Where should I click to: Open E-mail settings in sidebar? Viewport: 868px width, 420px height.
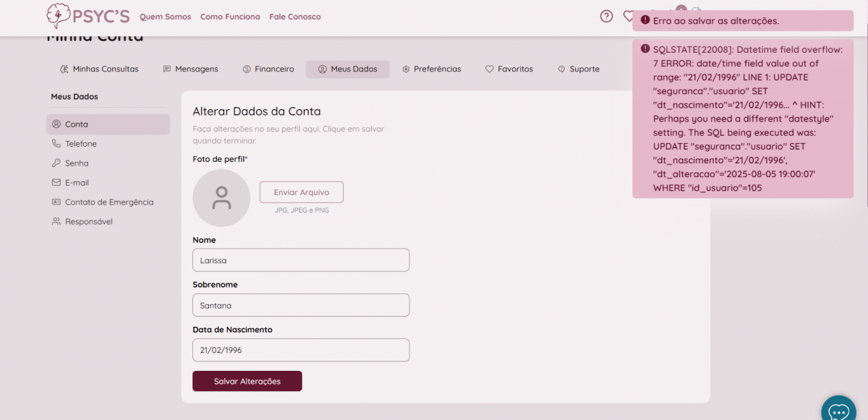click(77, 183)
